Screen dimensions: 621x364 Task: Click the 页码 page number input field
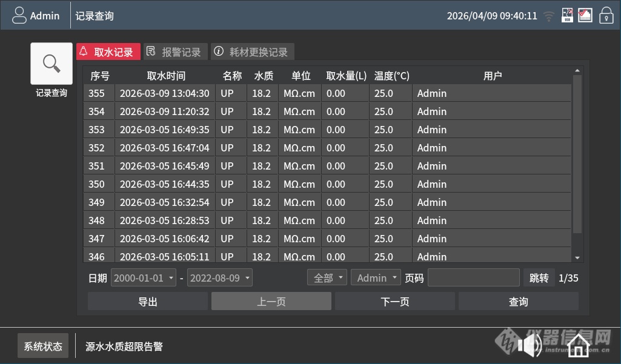(474, 277)
